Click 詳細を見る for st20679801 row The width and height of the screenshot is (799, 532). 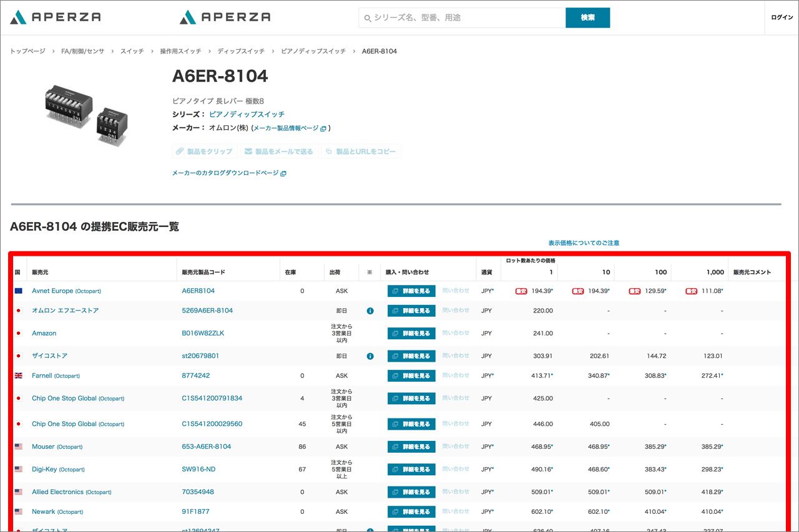coord(411,355)
